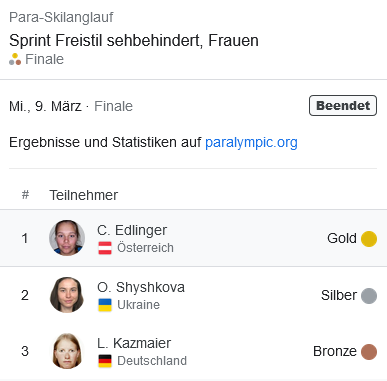387x381 pixels.
Task: Click the Teilnehmer column header
Action: coord(83,195)
